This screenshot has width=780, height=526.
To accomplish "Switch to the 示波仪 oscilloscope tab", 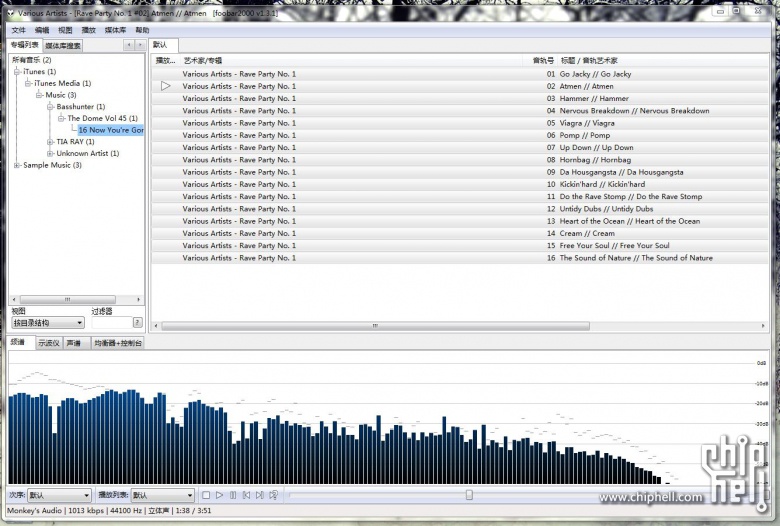I will [x=49, y=343].
